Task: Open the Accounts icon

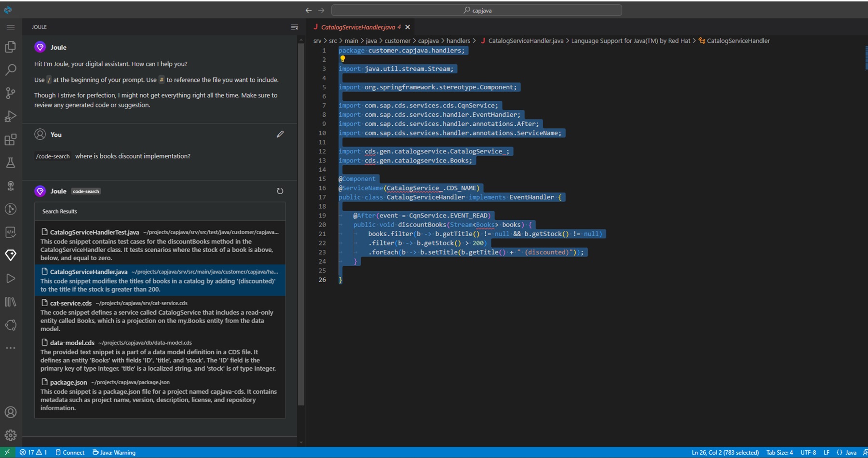Action: [11, 412]
